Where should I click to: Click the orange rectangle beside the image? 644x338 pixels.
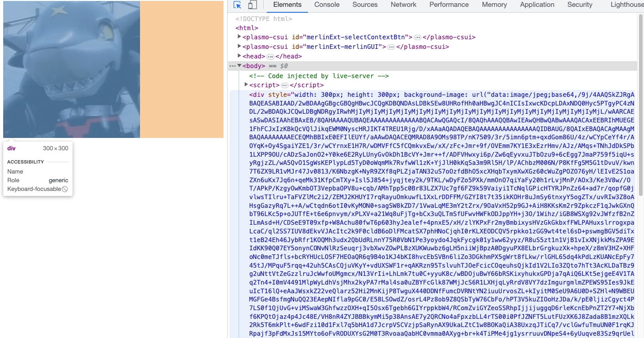pyautogui.click(x=182, y=69)
